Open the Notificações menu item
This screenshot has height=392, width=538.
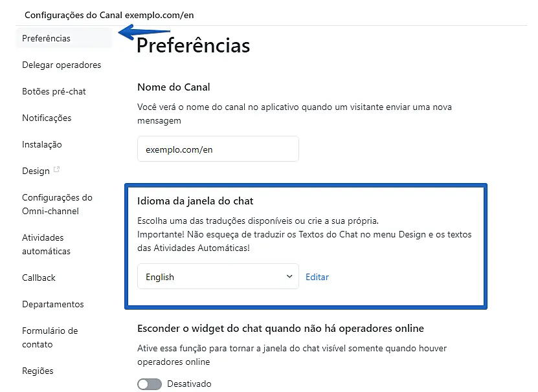47,118
